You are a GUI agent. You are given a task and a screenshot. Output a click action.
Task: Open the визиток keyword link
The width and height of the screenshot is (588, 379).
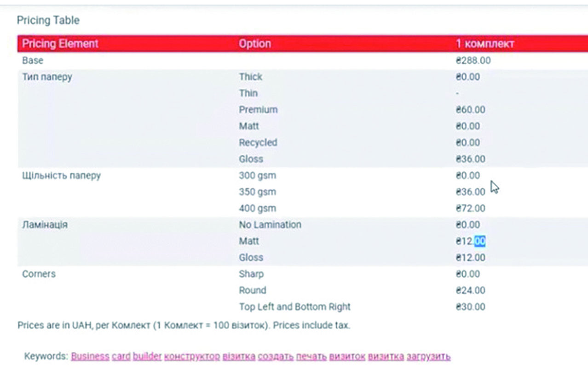[x=347, y=356]
